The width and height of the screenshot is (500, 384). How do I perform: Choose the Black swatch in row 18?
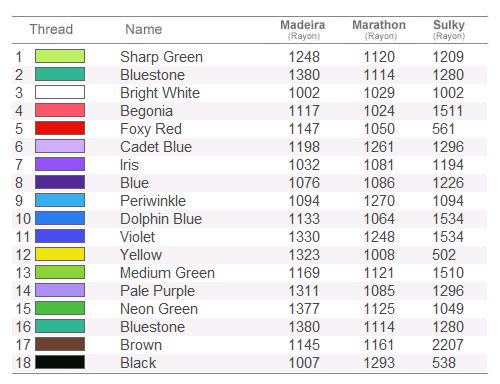coord(60,362)
